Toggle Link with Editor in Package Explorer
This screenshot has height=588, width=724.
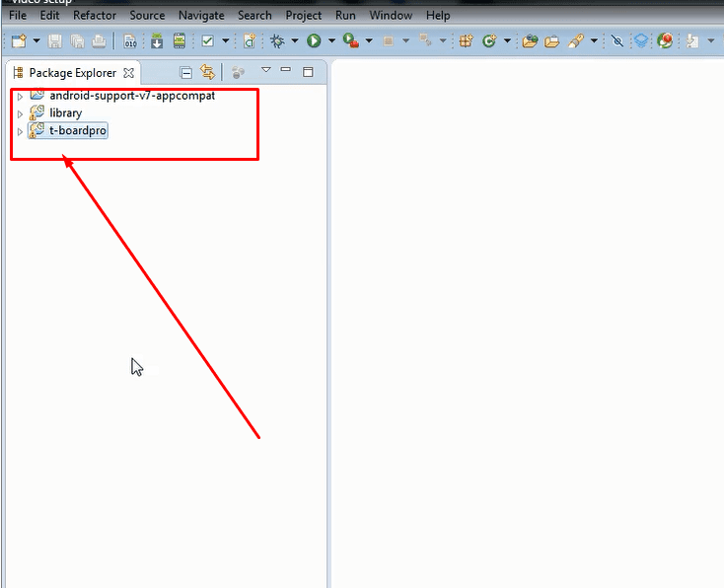207,73
